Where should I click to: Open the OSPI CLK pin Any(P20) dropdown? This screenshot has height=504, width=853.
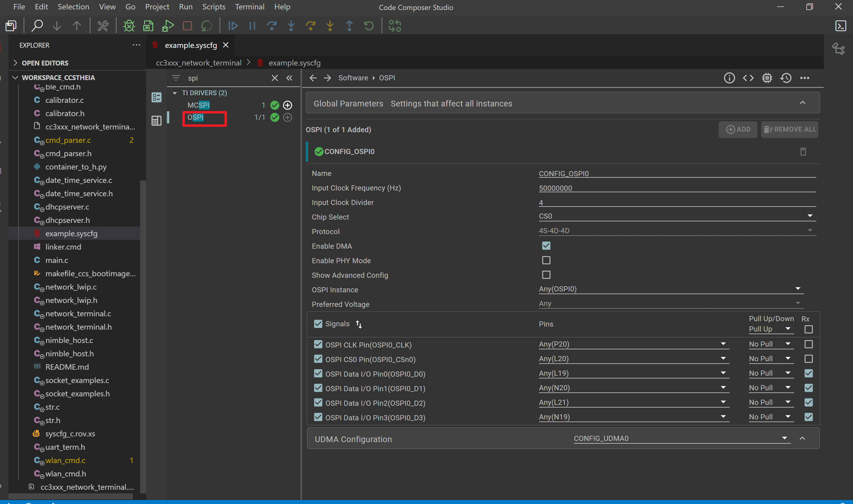tap(634, 344)
